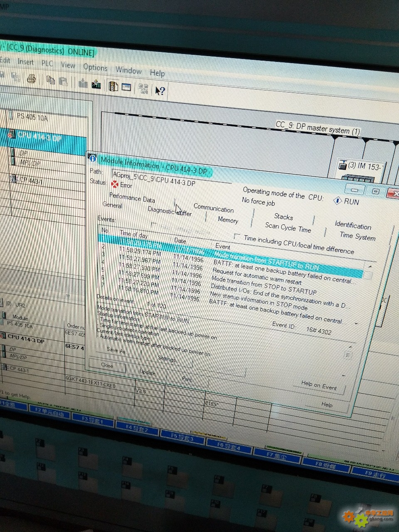This screenshot has height=532, width=399.
Task: Click the Help on Event button
Action: [x=319, y=385]
